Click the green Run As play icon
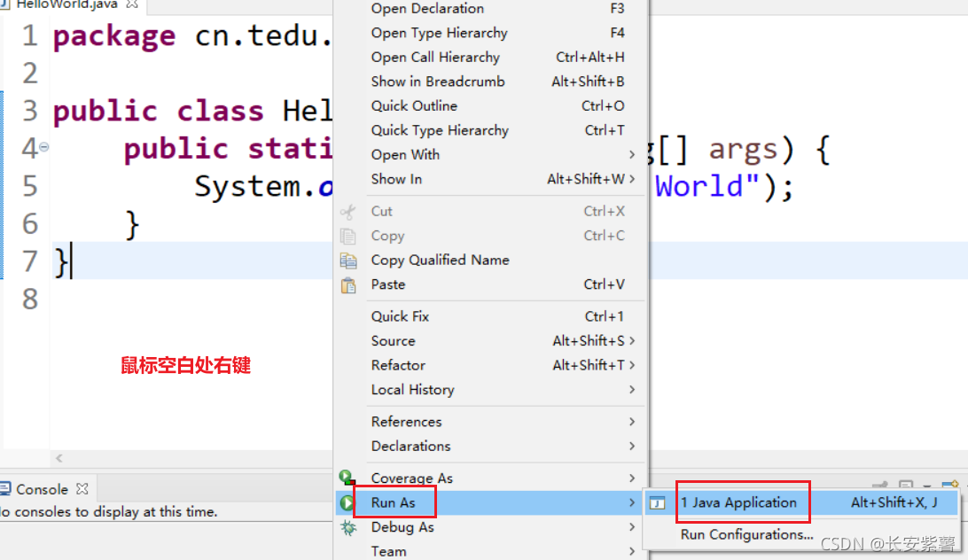Viewport: 968px width, 560px height. (347, 502)
